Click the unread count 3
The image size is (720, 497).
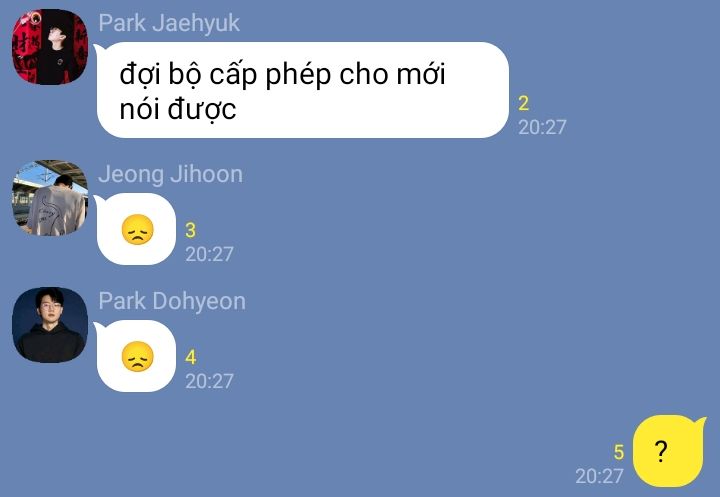[191, 230]
